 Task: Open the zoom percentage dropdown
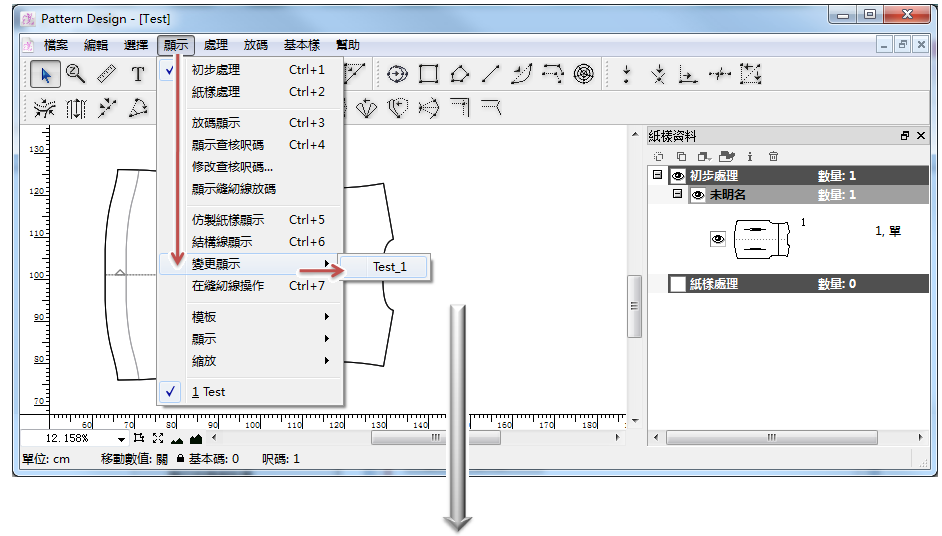(x=122, y=439)
